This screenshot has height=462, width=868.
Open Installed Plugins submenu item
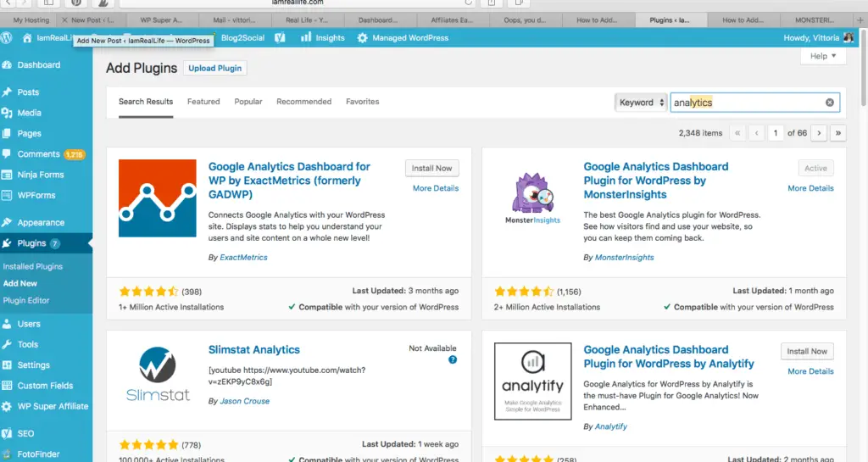33,266
